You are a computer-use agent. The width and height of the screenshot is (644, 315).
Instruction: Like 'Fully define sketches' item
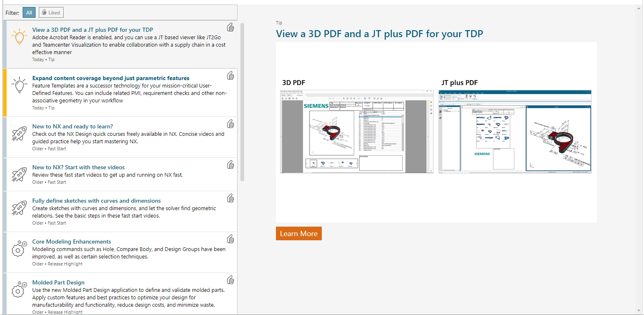(231, 198)
